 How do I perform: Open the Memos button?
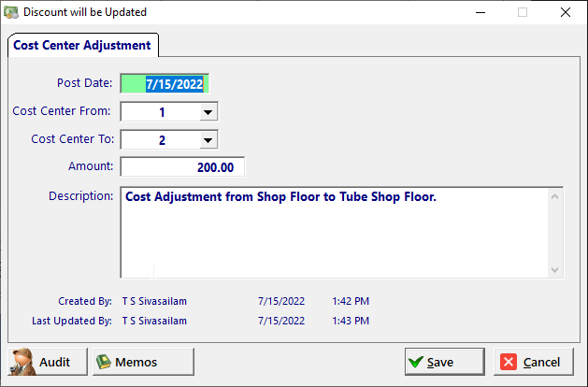tap(143, 362)
